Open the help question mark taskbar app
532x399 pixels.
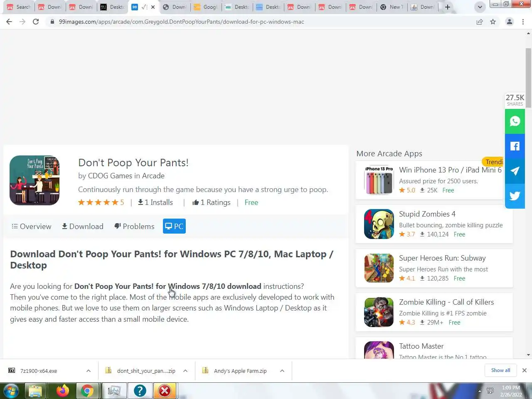(x=140, y=391)
